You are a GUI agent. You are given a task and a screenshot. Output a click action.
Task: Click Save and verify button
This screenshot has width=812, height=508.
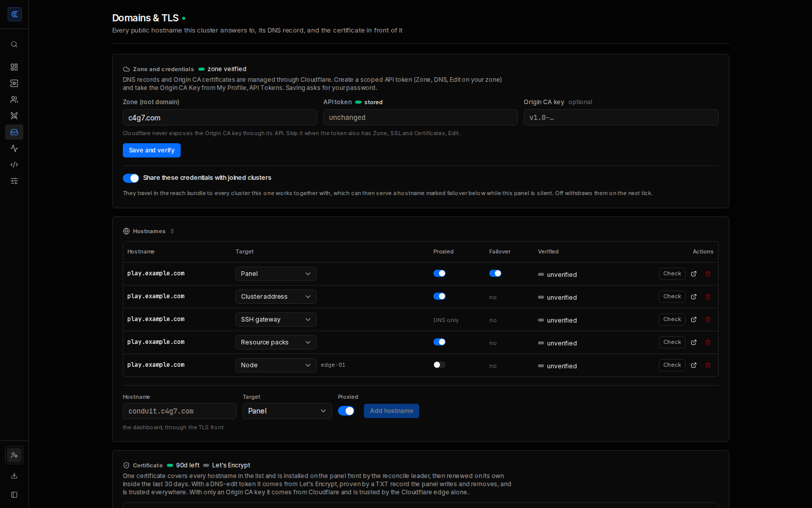pos(152,150)
